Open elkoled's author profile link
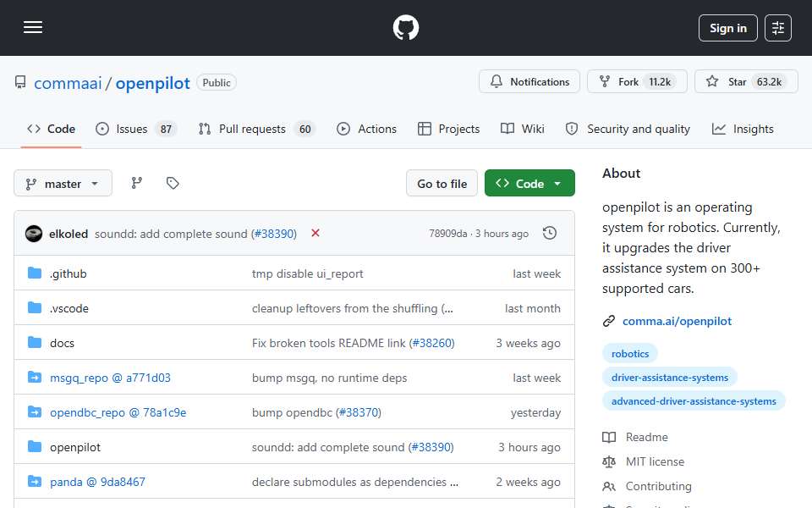This screenshot has width=812, height=508. point(69,234)
